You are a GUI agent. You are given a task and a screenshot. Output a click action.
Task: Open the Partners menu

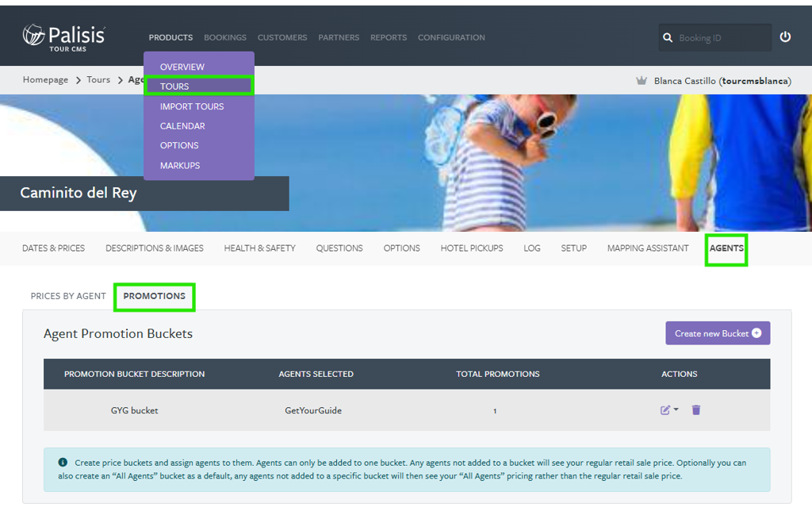point(339,37)
